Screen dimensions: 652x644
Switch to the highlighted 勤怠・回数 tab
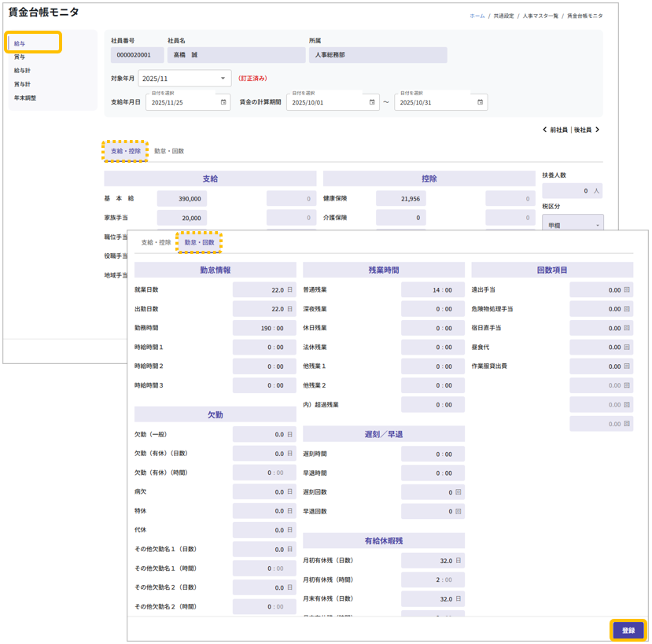[x=199, y=242]
